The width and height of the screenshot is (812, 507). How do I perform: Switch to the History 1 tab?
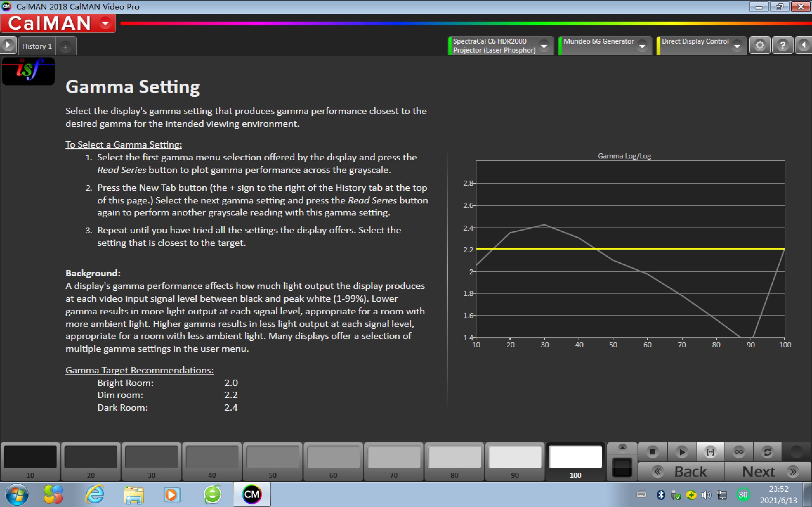(x=37, y=46)
